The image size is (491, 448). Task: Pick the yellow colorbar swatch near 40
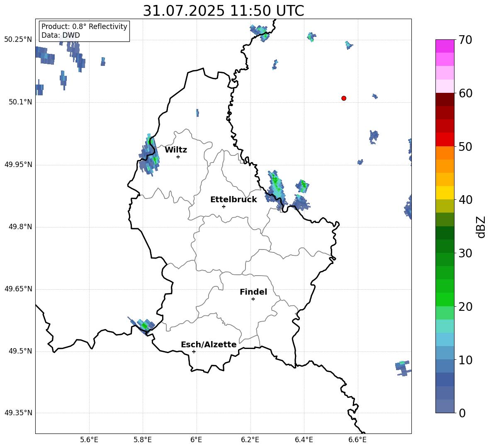tap(445, 193)
